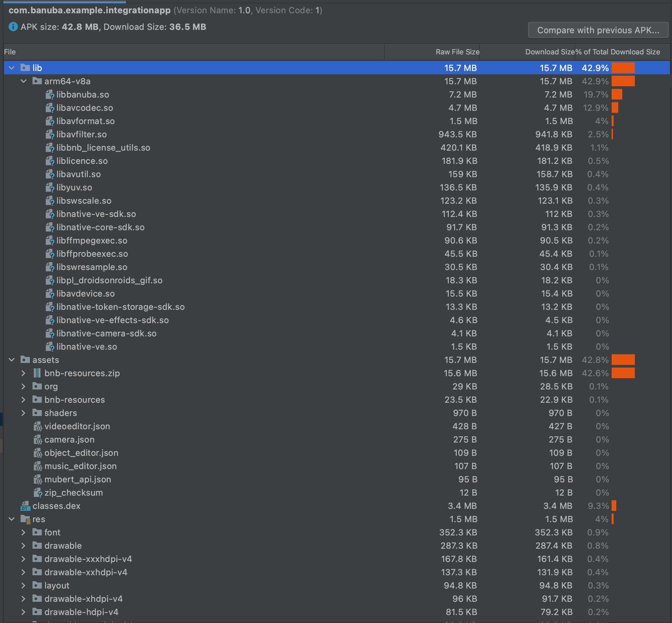Click the classes.dex file icon
672x623 pixels.
click(25, 506)
